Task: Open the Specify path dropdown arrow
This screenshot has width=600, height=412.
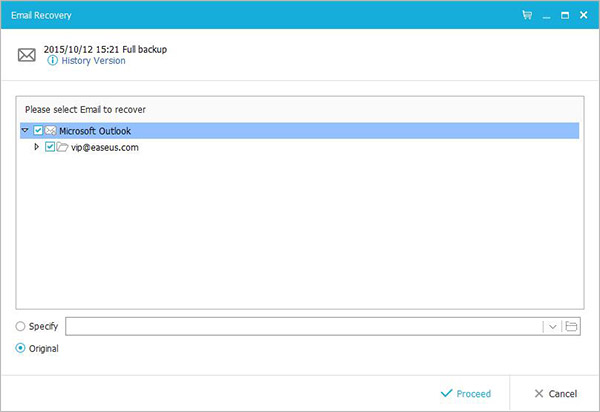Action: tap(552, 327)
